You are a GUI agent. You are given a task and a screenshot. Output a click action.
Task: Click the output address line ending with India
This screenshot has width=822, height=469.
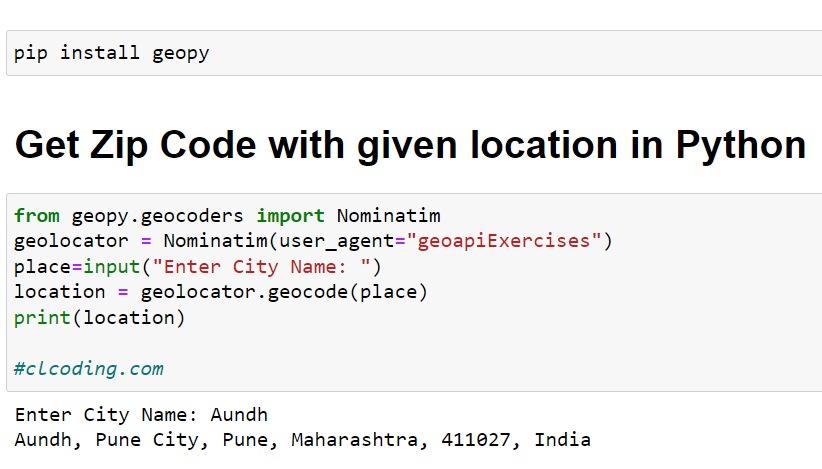point(302,440)
